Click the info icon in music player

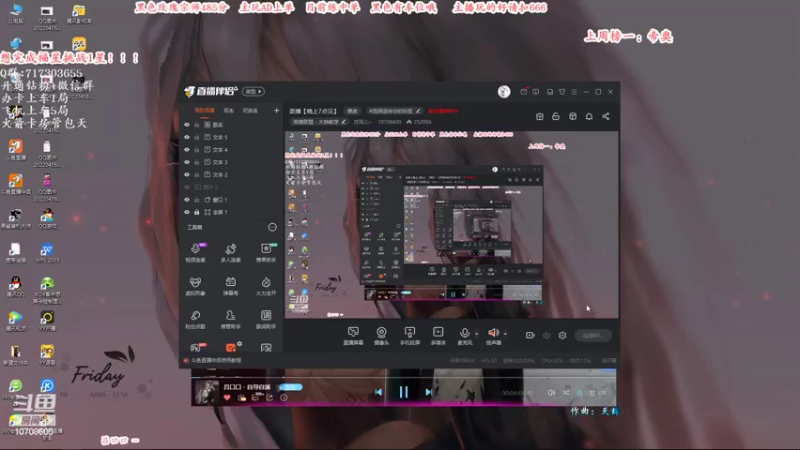point(284,397)
